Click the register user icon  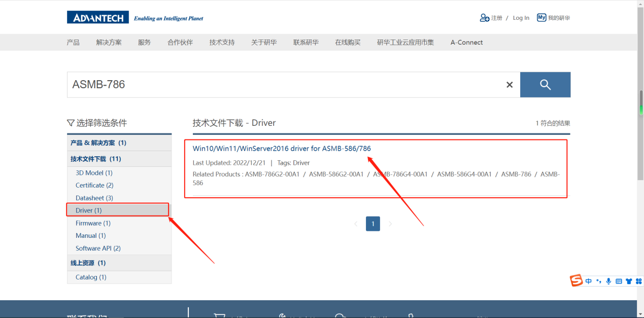coord(484,18)
